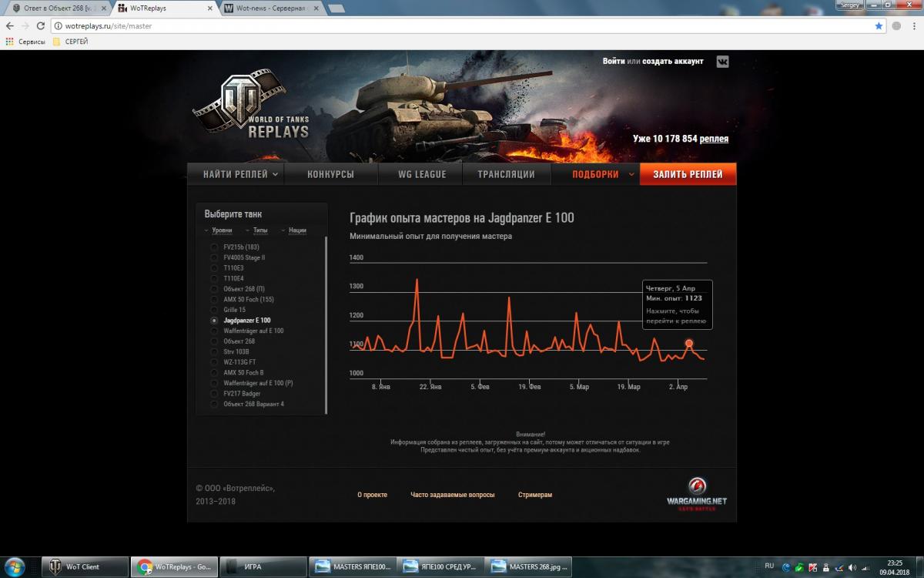Open Часто задаваемые вопросы footer link
The image size is (924, 578).
453,495
